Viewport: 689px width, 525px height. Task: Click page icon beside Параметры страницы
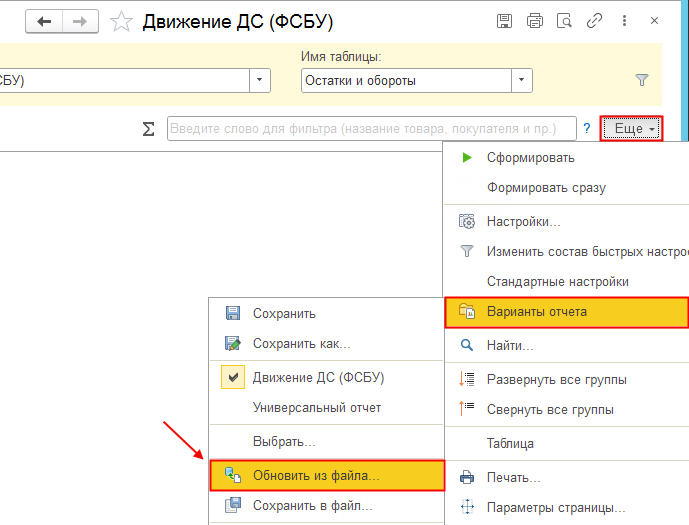pos(467,507)
